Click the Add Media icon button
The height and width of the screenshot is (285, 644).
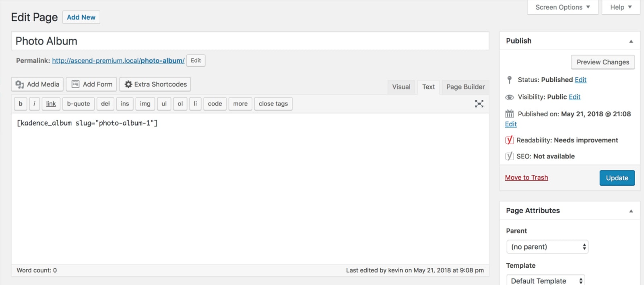coord(37,84)
